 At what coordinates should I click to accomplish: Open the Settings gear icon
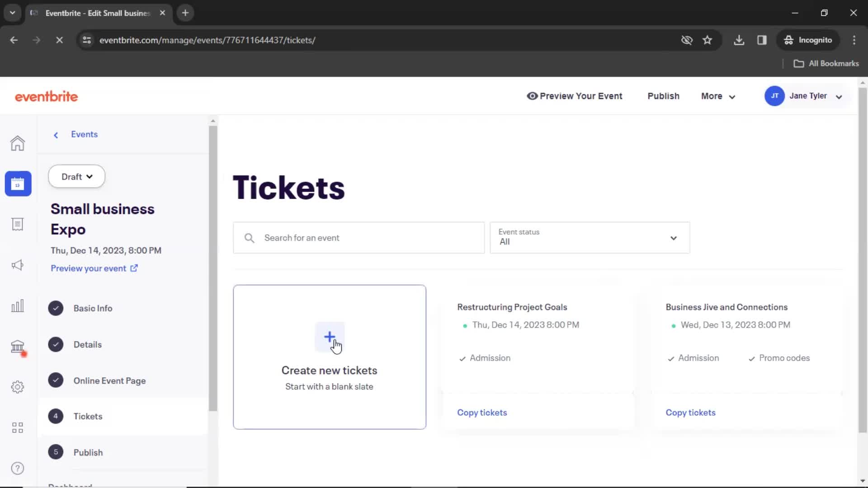point(17,387)
